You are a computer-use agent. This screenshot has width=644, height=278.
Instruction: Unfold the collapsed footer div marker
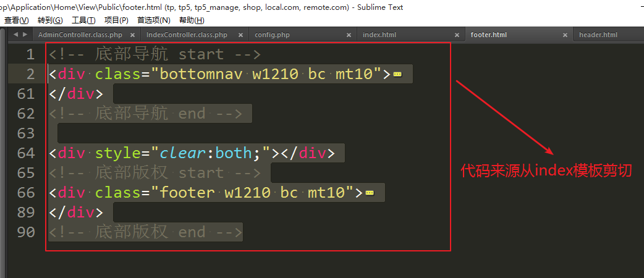point(370,193)
